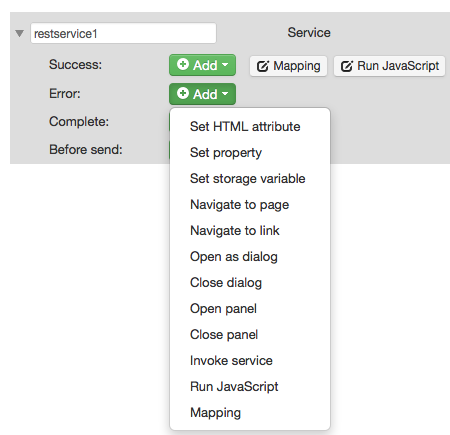
Task: Click the edit icon on the Mapping button
Action: 263,66
